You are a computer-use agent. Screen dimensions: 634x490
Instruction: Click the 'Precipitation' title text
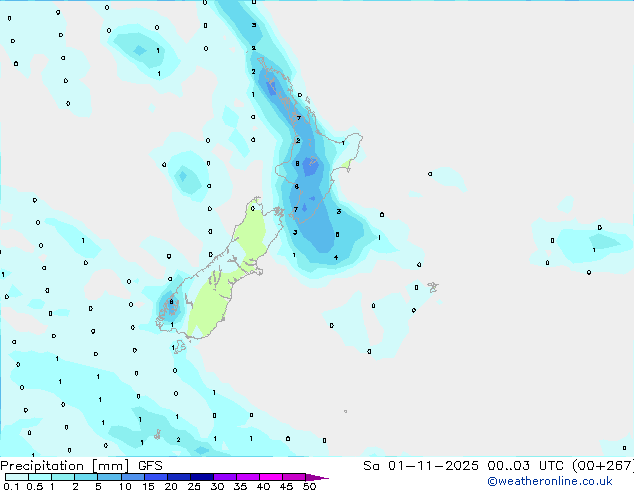[42, 466]
